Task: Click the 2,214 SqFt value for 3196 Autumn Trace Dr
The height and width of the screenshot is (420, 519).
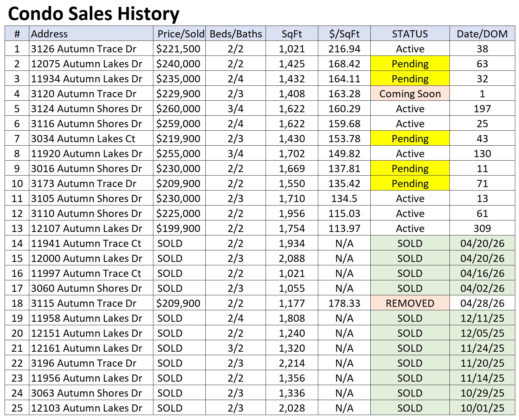Action: coord(292,363)
